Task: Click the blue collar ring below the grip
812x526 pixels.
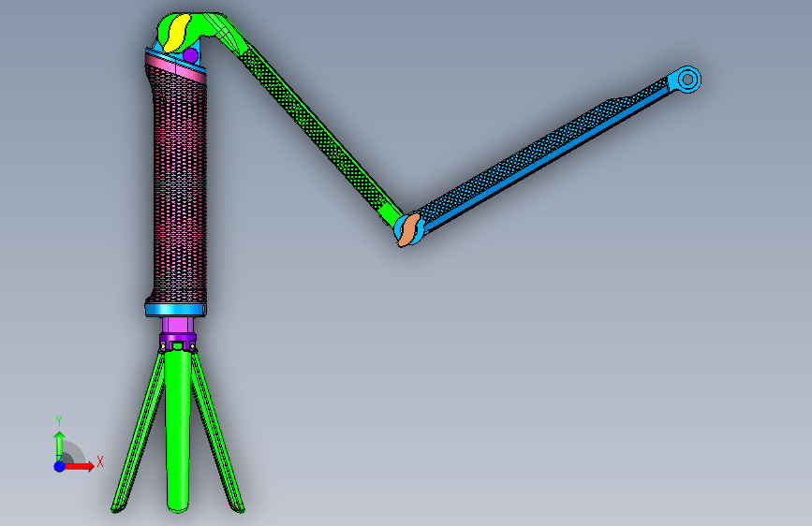Action: point(175,310)
